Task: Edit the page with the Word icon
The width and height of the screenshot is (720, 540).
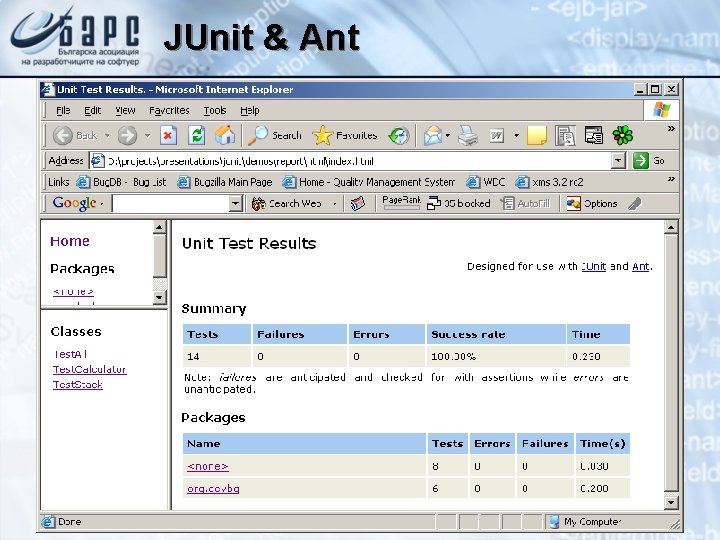Action: (x=496, y=136)
